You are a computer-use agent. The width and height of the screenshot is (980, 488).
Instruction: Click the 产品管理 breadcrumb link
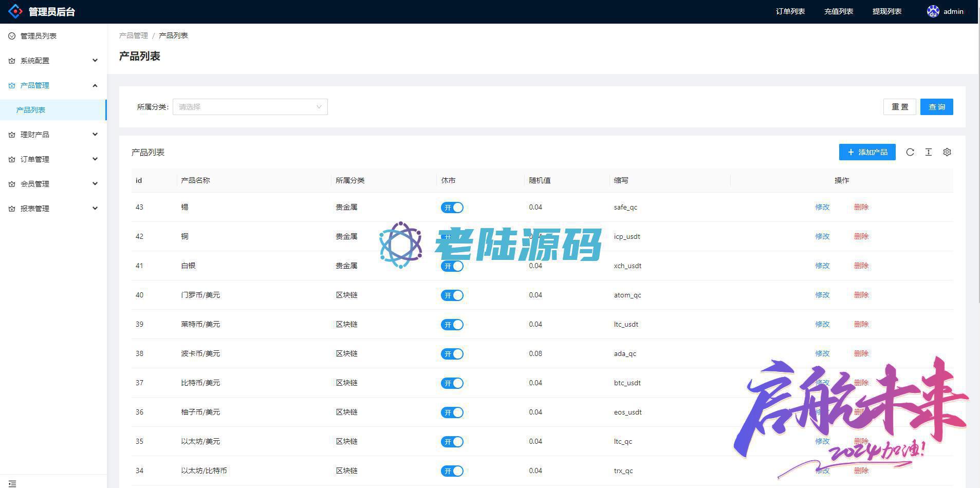tap(134, 35)
